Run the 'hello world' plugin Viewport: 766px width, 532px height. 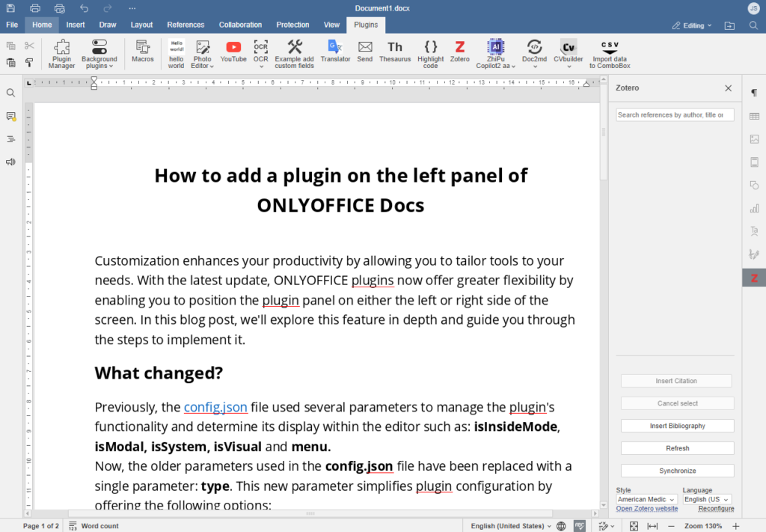[x=175, y=53]
